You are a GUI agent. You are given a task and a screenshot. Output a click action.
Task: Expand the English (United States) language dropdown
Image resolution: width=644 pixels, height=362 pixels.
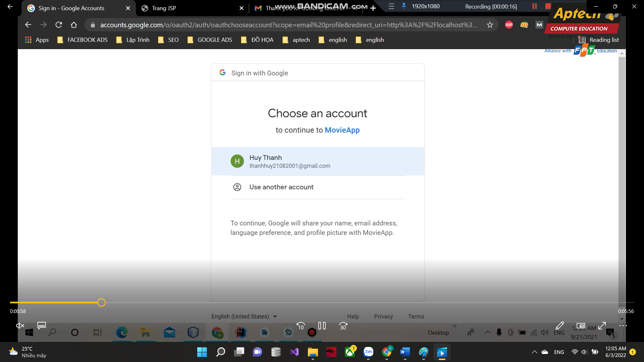coord(244,316)
